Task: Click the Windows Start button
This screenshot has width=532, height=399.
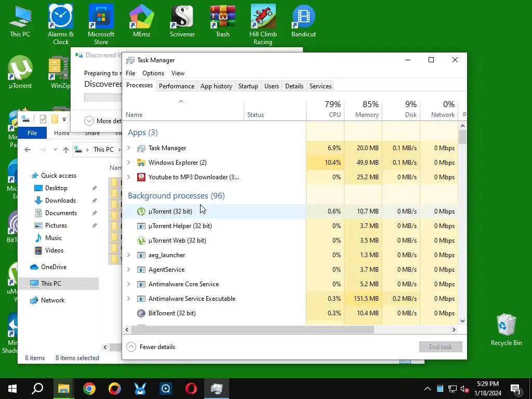Action: click(12, 389)
